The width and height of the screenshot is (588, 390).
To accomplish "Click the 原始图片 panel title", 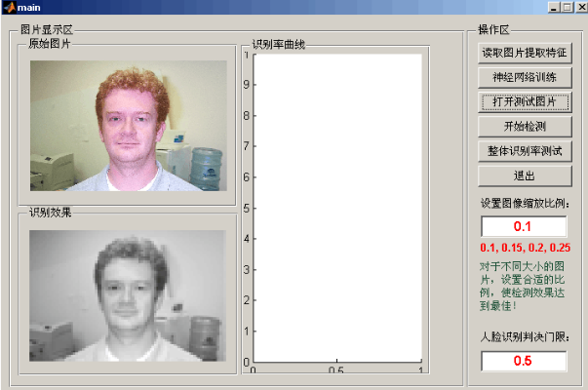I will tap(50, 44).
